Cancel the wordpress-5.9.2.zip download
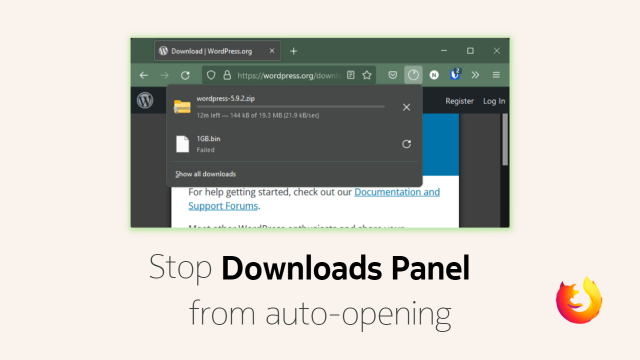The image size is (640, 360). [x=407, y=107]
